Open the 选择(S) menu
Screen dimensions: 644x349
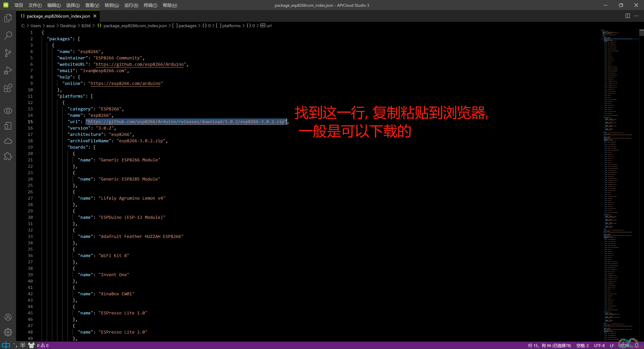[x=73, y=5]
